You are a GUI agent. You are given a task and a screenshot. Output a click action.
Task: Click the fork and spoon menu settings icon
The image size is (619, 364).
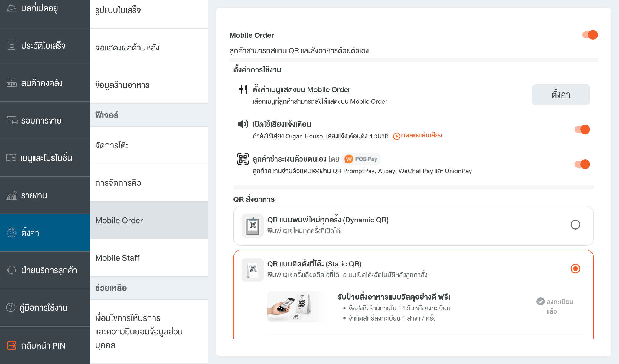pos(243,89)
